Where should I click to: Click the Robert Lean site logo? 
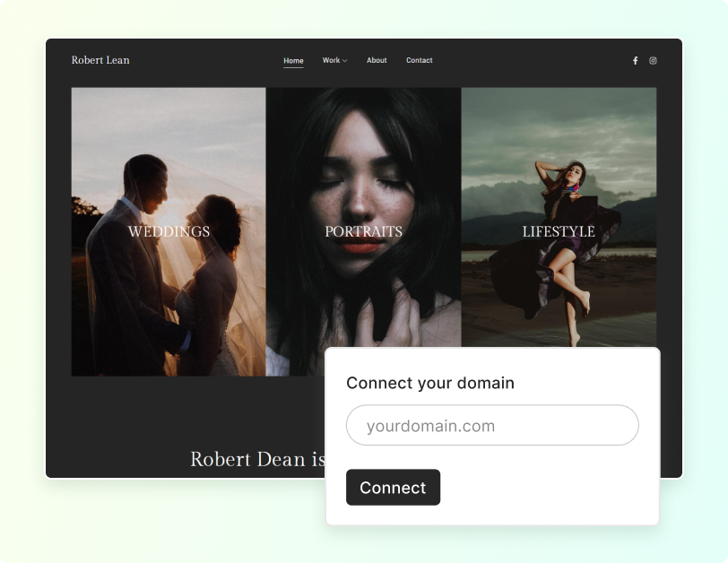tap(100, 60)
